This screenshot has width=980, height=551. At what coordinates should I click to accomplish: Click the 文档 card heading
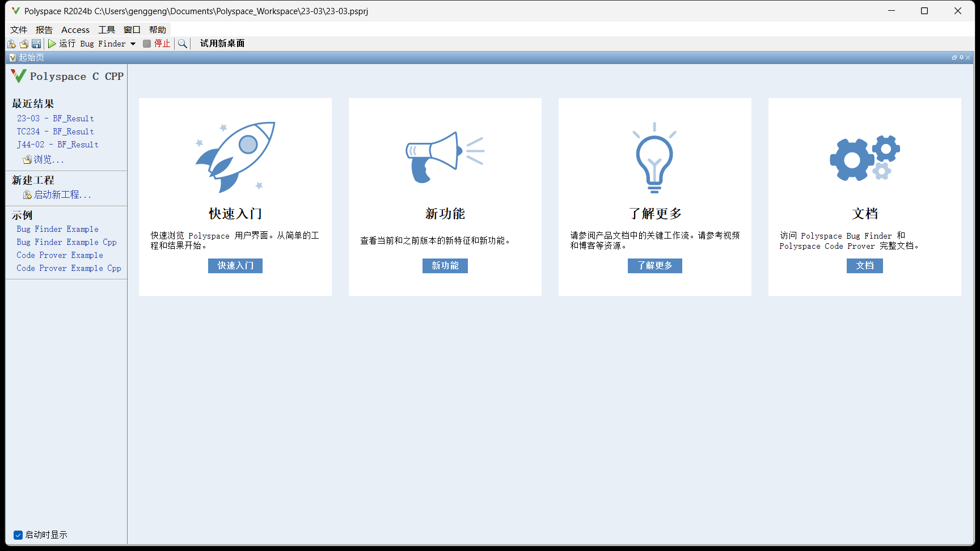865,214
